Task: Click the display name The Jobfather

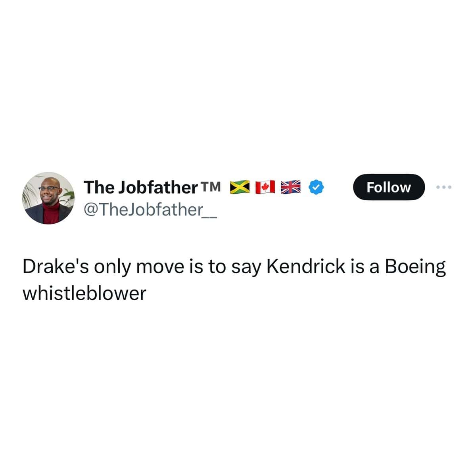Action: 140,187
